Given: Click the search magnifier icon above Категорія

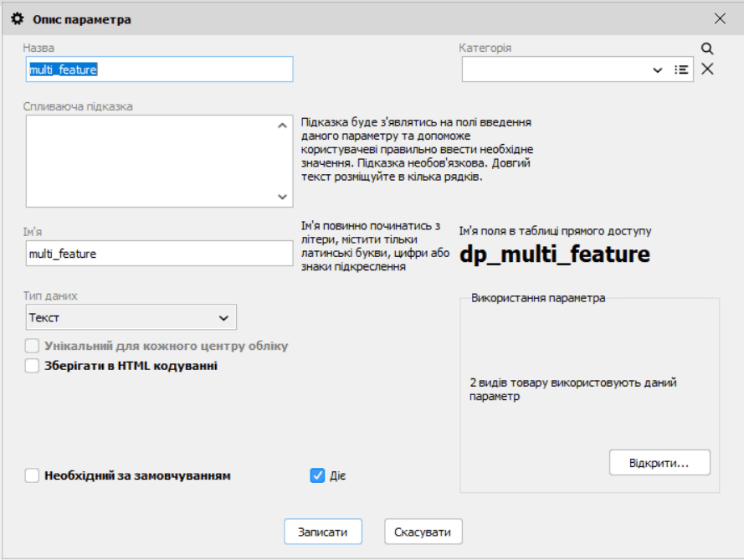Looking at the screenshot, I should [x=707, y=49].
